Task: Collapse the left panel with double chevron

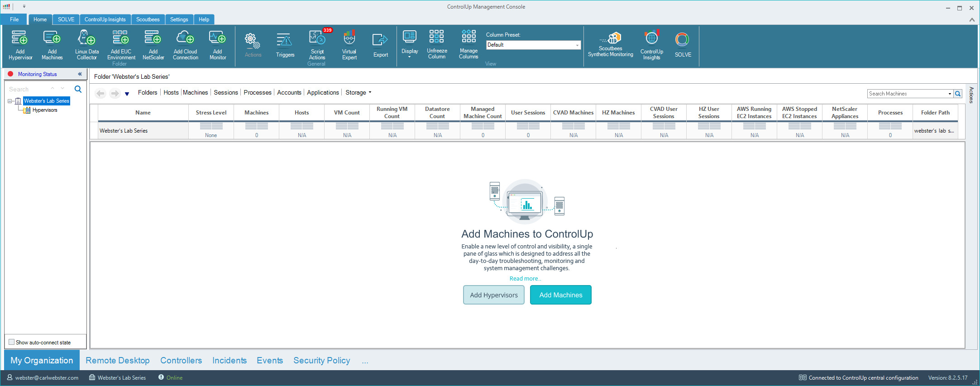Action: pyautogui.click(x=80, y=74)
